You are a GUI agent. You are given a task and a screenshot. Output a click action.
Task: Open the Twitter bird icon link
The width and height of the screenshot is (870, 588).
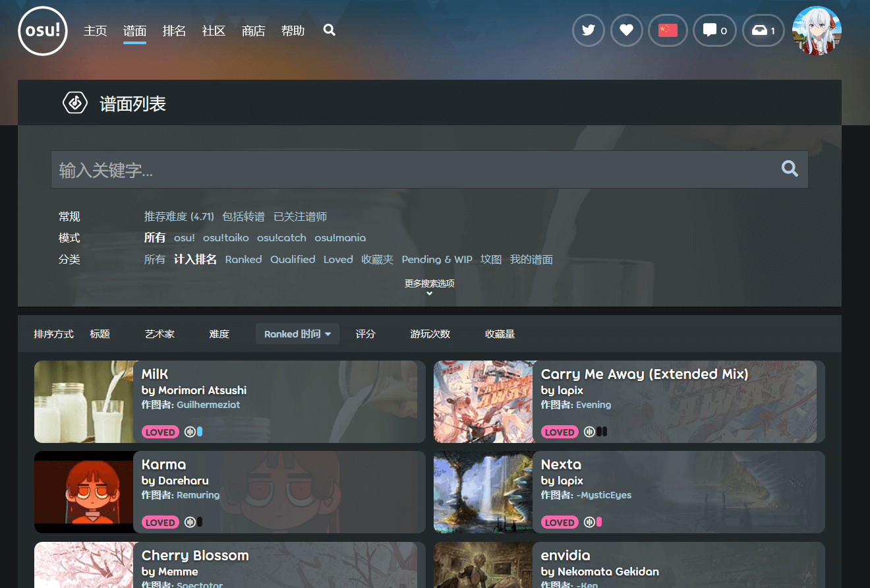point(589,30)
